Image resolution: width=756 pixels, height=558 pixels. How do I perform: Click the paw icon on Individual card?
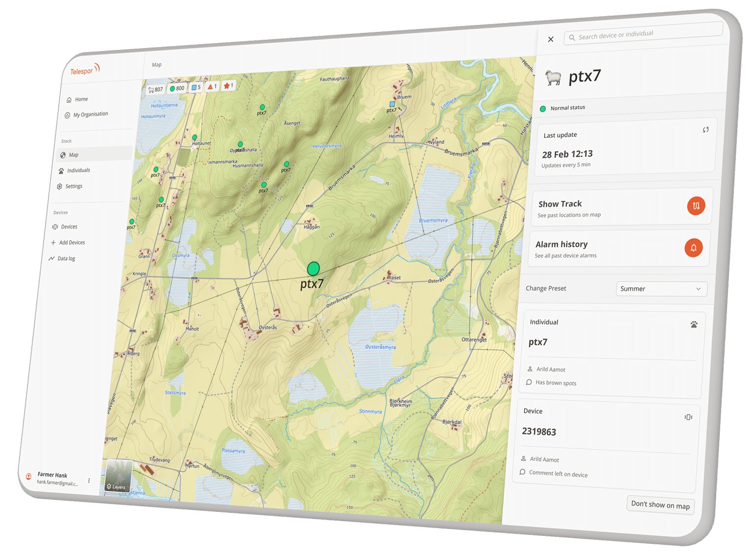pyautogui.click(x=694, y=325)
